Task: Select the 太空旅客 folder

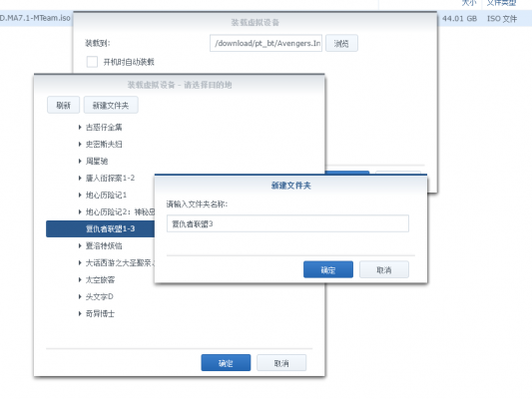Action: tap(101, 279)
